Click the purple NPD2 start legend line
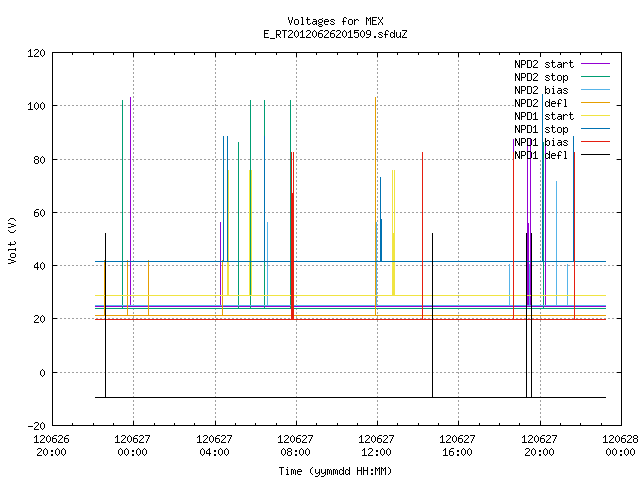 tap(595, 64)
